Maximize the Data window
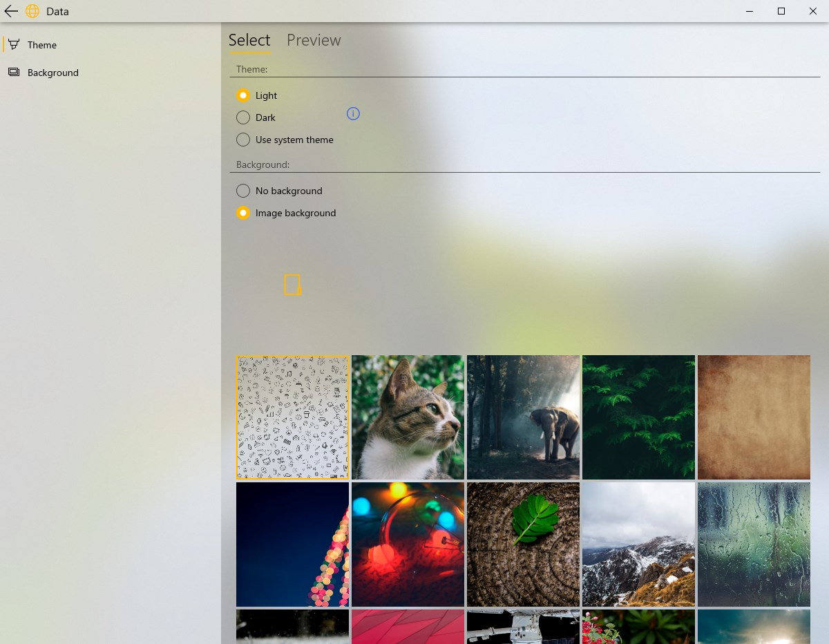The height and width of the screenshot is (644, 829). point(781,11)
